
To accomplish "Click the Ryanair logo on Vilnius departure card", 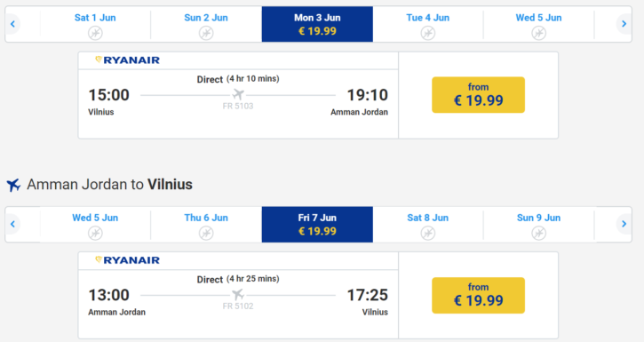I will (127, 60).
